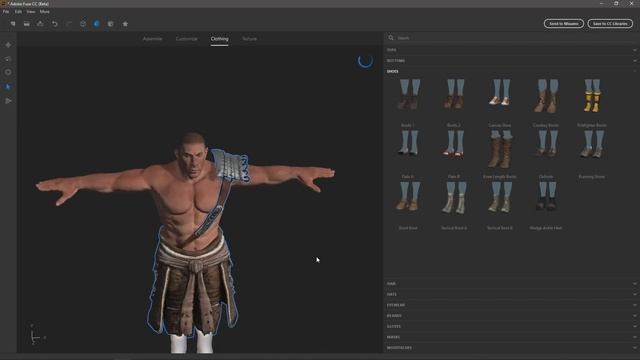The image size is (640, 360).
Task: Select the active blue pointer tool in sidebar
Action: tap(8, 87)
